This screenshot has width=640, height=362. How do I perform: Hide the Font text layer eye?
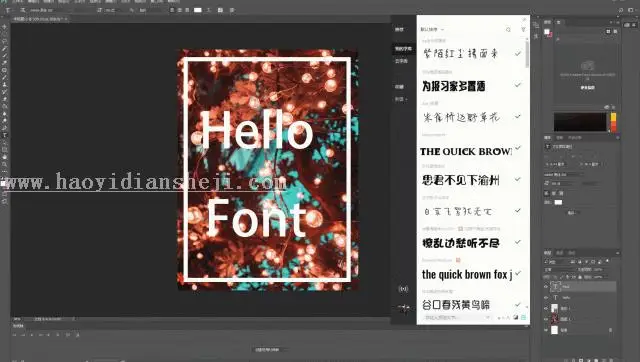pyautogui.click(x=546, y=286)
